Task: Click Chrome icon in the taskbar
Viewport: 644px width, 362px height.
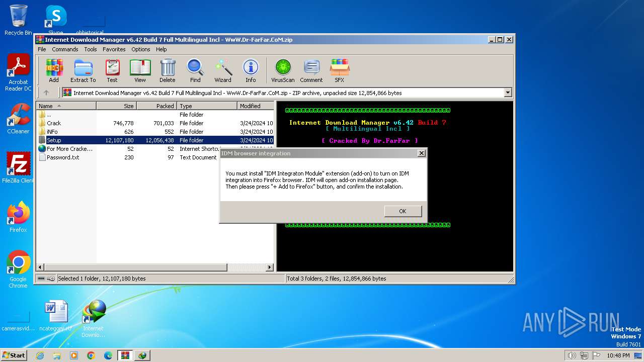Action: pyautogui.click(x=91, y=355)
